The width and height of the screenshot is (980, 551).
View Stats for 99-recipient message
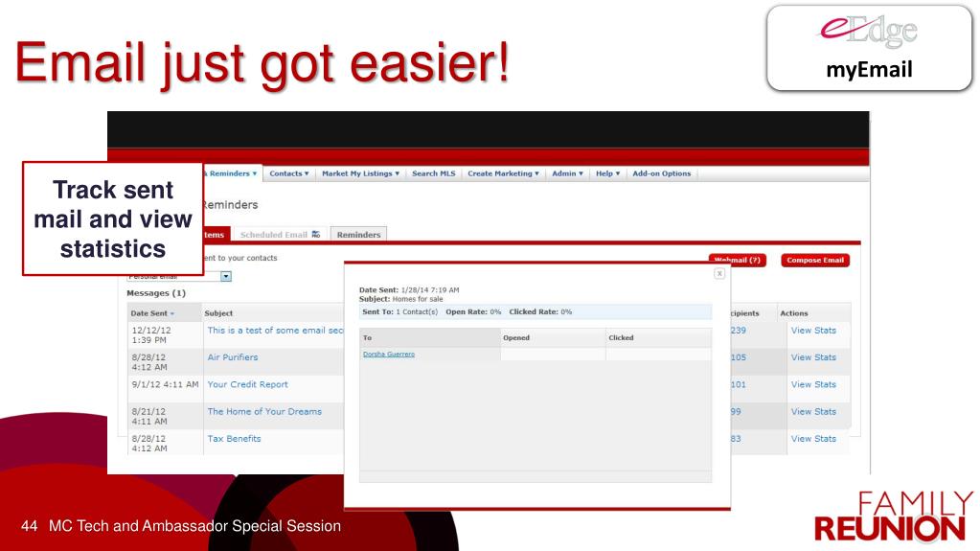tap(813, 411)
